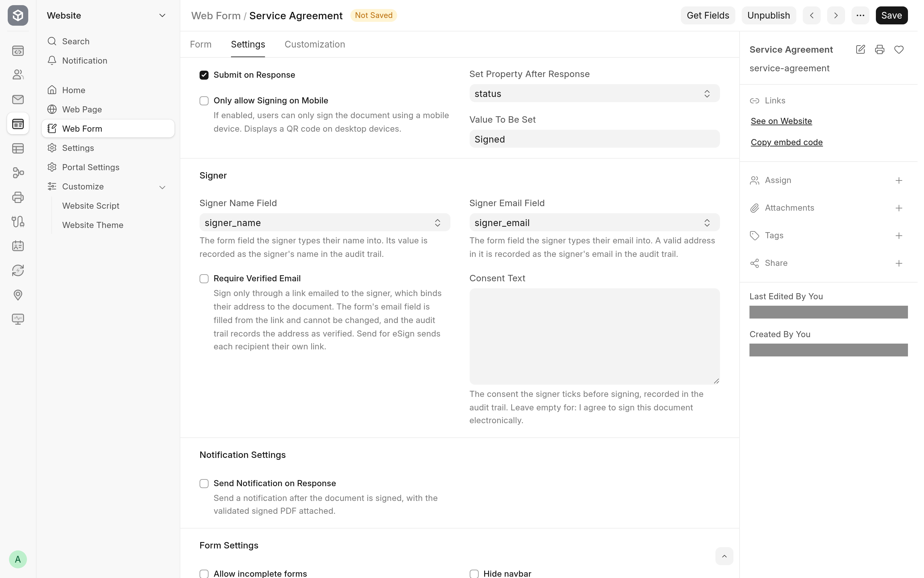924x578 pixels.
Task: Go to previous document arrow
Action: click(x=811, y=15)
